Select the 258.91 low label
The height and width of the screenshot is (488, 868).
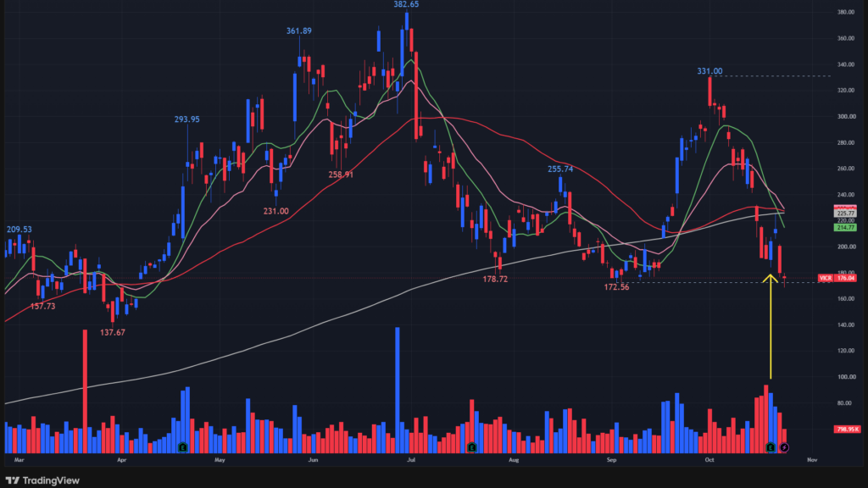click(341, 175)
